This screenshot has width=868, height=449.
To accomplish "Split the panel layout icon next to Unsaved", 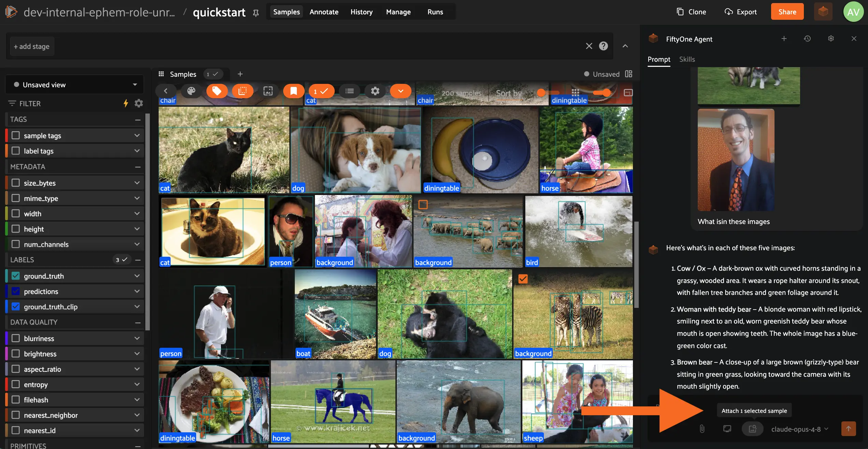I will [x=628, y=74].
